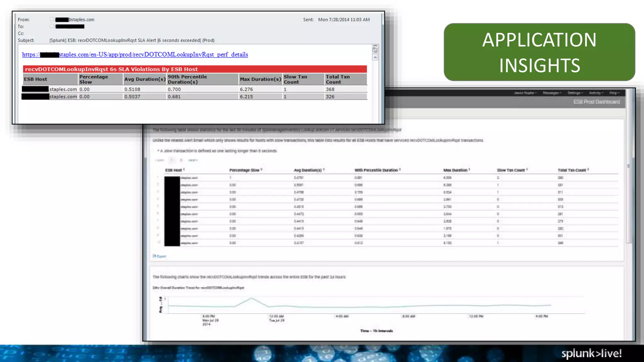Sort dashboard table by Total Txn Count
Screen dimensions: 644x362
(x=573, y=170)
